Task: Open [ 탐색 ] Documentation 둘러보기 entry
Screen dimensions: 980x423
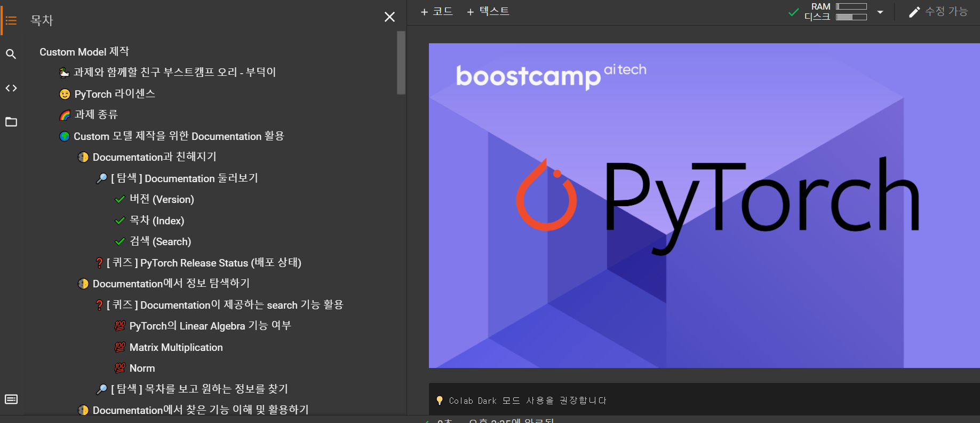Action: [177, 178]
